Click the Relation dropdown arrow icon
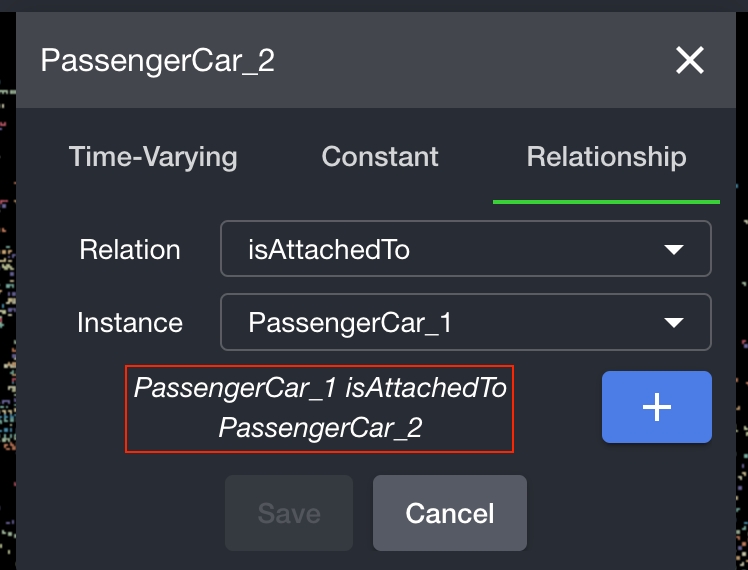The image size is (748, 570). [674, 249]
